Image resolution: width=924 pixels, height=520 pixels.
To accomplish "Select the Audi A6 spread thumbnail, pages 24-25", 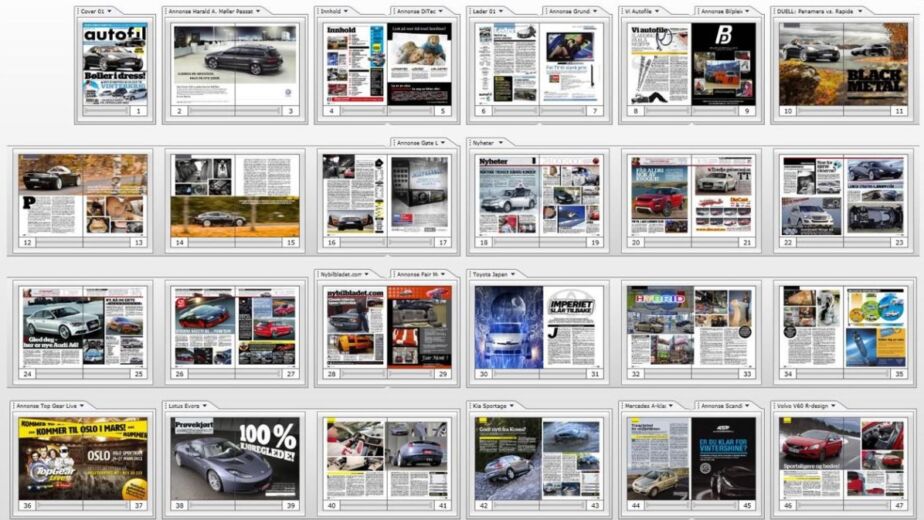I will click(x=83, y=327).
